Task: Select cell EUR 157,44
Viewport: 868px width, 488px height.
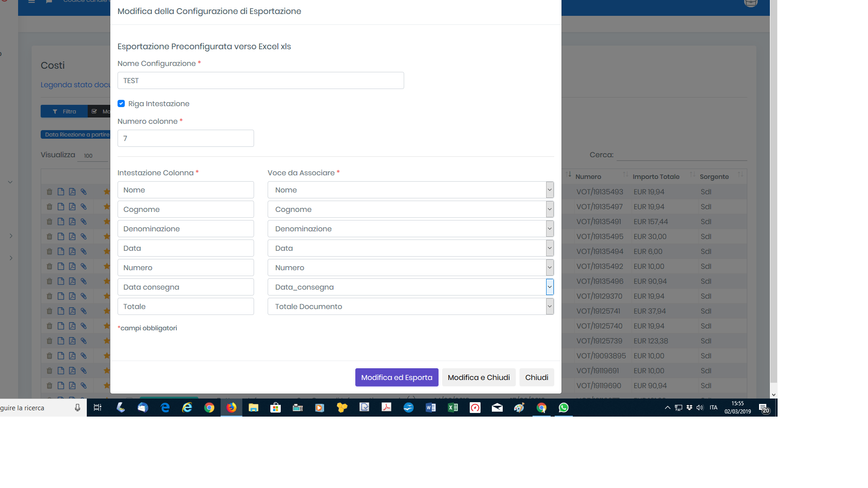Action: tap(651, 221)
